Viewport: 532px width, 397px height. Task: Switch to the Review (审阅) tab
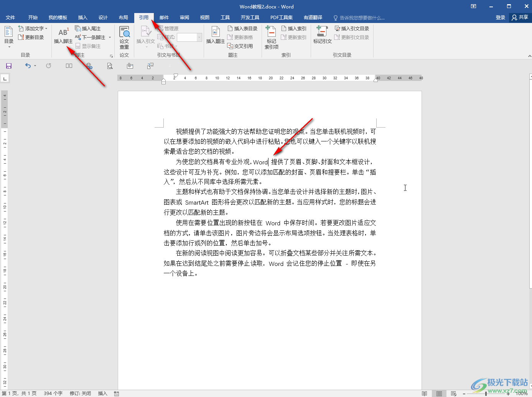(x=184, y=18)
